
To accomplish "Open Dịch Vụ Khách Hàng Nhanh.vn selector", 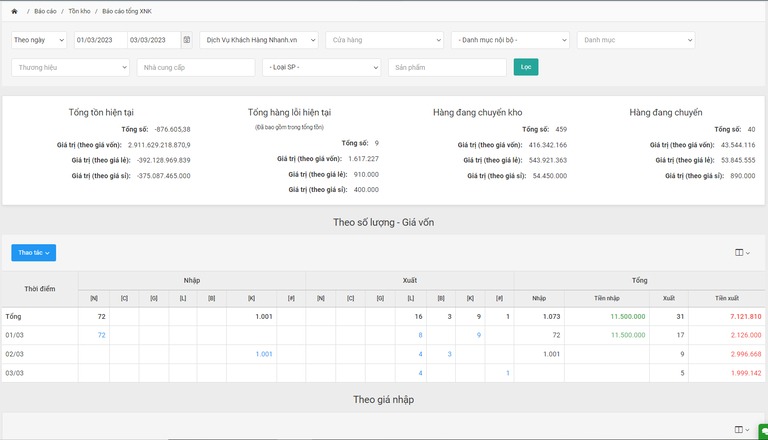I will [x=258, y=40].
